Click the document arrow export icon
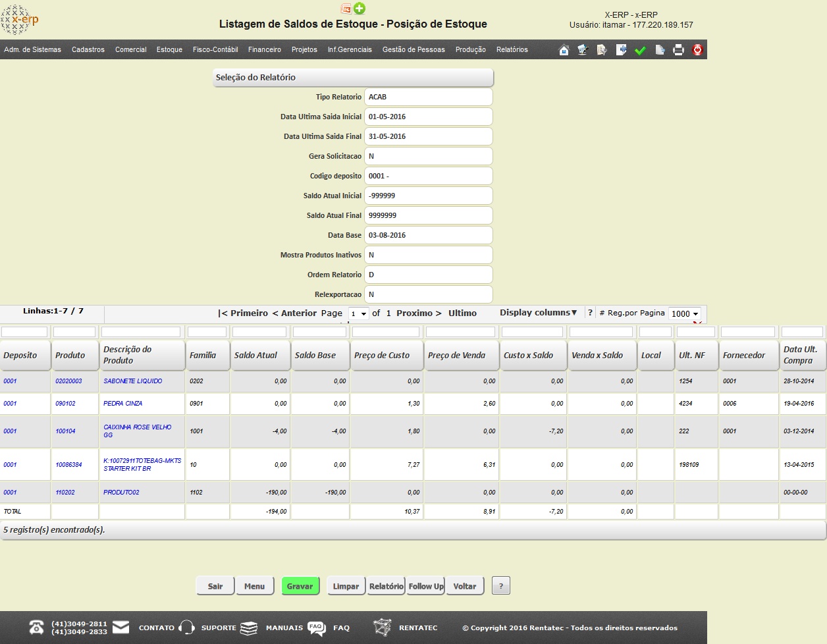This screenshot has width=827, height=644. (621, 50)
